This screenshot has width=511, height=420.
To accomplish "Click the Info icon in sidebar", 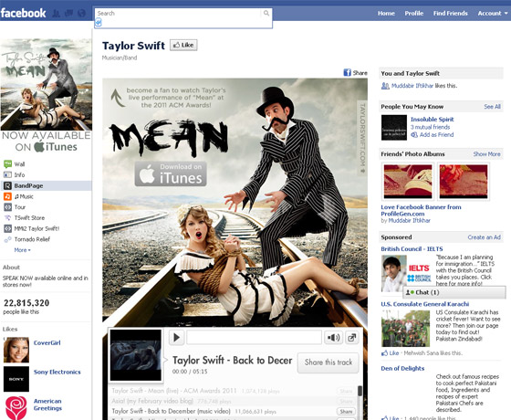I will (x=7, y=174).
